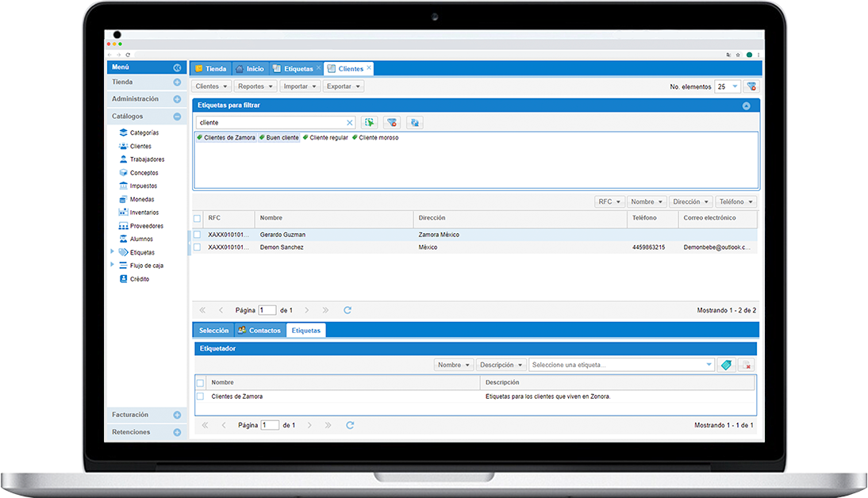This screenshot has height=498, width=868.
Task: Switch to the Contactos tab
Action: [x=259, y=330]
